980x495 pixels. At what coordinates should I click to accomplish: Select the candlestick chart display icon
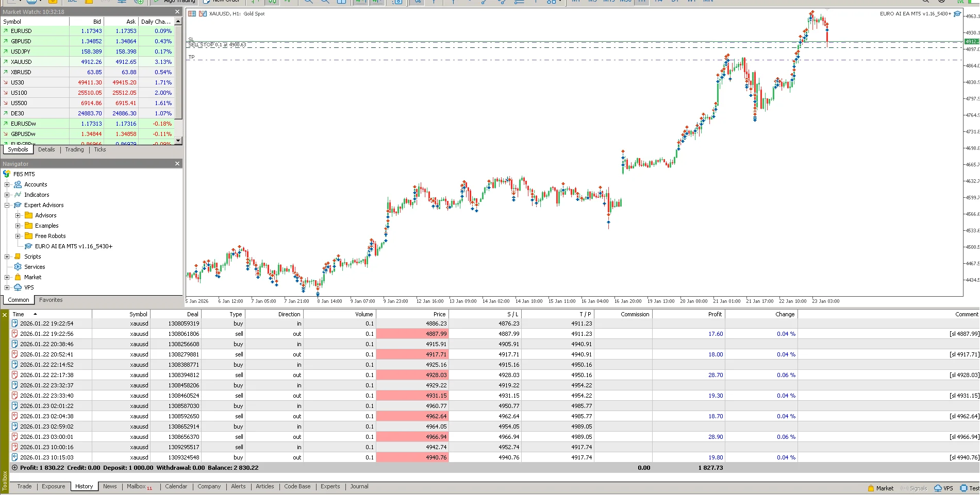pyautogui.click(x=272, y=2)
